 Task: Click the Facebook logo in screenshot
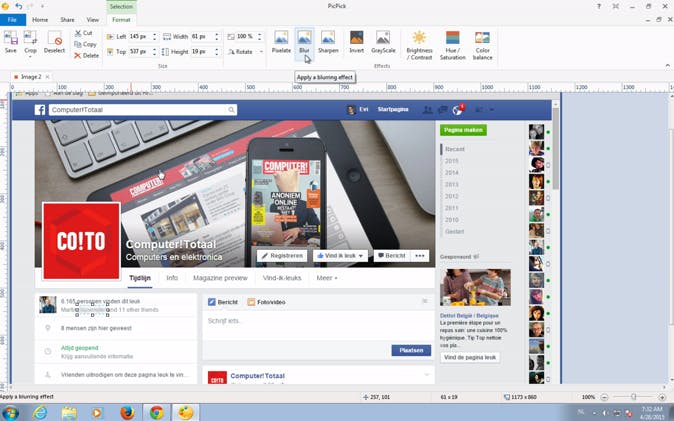point(40,110)
